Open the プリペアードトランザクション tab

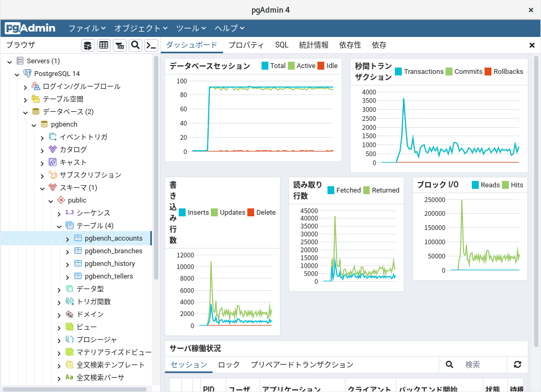302,365
